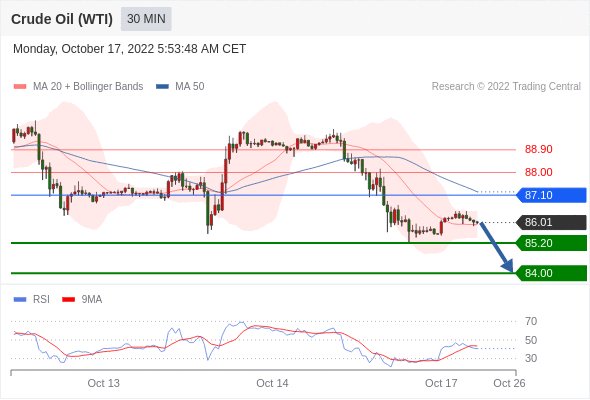The width and height of the screenshot is (590, 400).
Task: Click the blue MA 50 legend swatch
Action: (x=162, y=87)
